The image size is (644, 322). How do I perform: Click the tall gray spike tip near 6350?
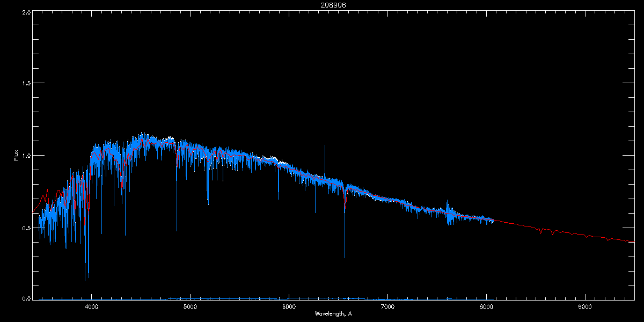325,145
